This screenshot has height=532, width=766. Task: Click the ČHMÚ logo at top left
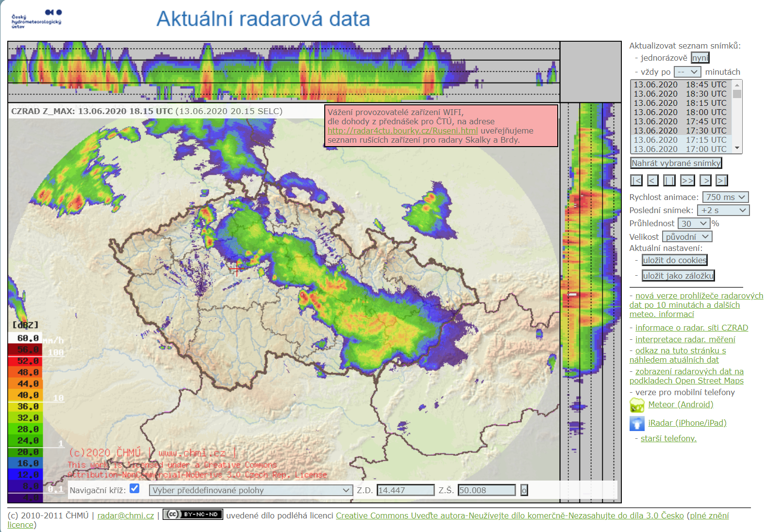pos(36,18)
